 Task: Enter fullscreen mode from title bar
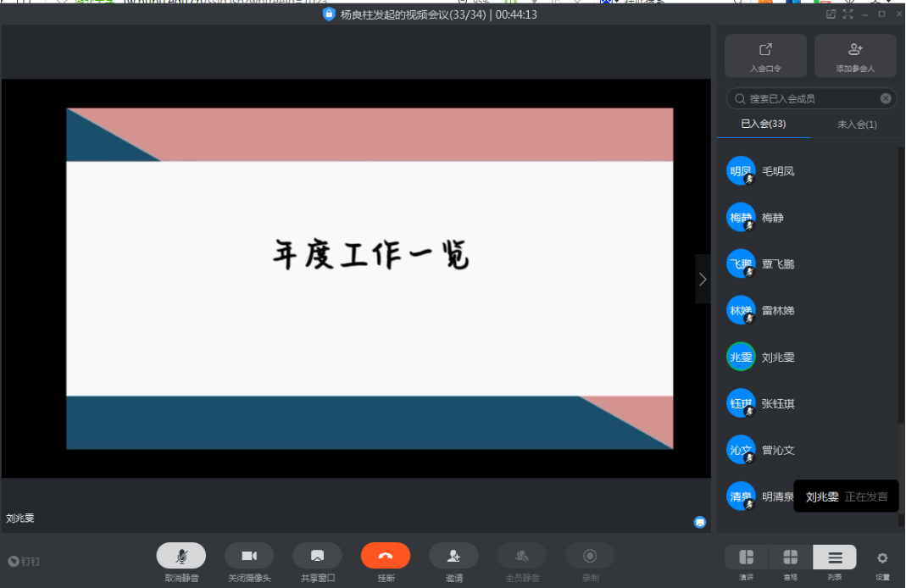click(848, 14)
